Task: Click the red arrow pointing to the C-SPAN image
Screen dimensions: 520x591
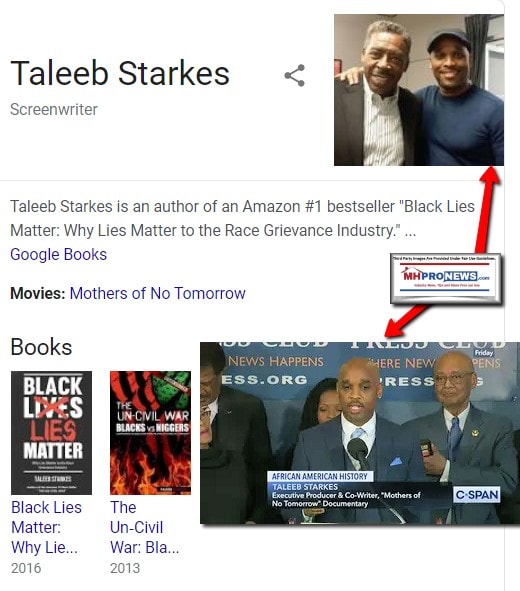Action: click(x=405, y=322)
